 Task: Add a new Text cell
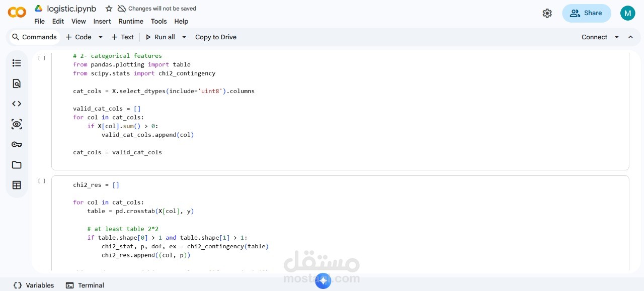coord(122,37)
